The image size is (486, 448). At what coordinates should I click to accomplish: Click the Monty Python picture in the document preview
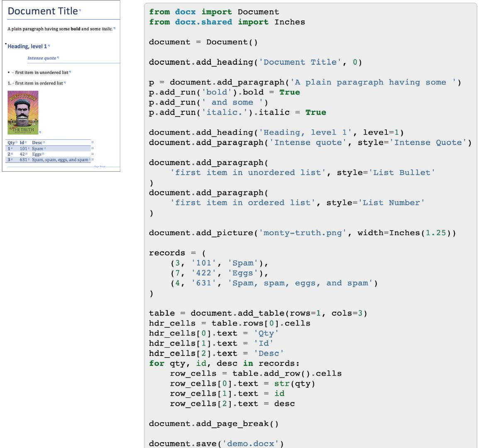pos(23,112)
